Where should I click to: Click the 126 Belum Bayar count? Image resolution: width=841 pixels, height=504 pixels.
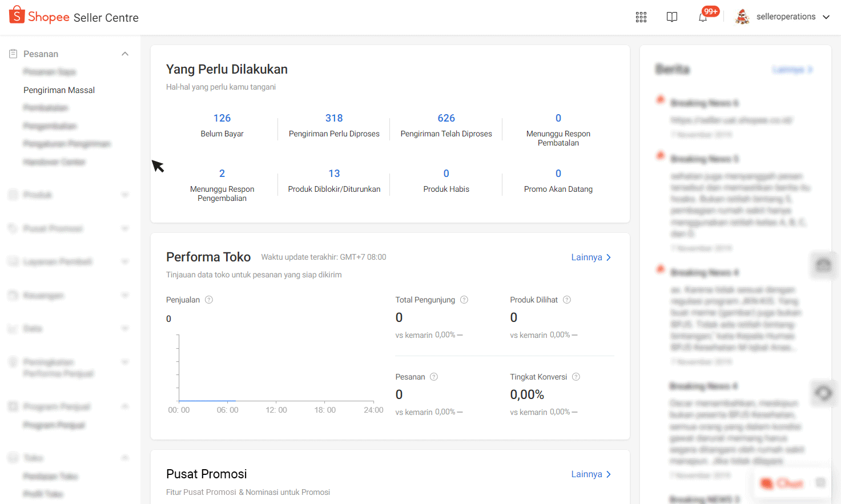click(x=222, y=118)
